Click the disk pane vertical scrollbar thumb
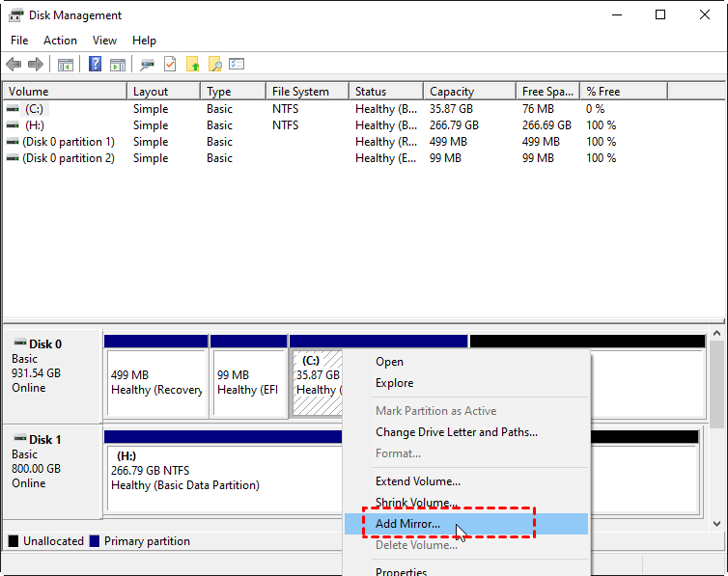The width and height of the screenshot is (728, 576). pos(716,384)
